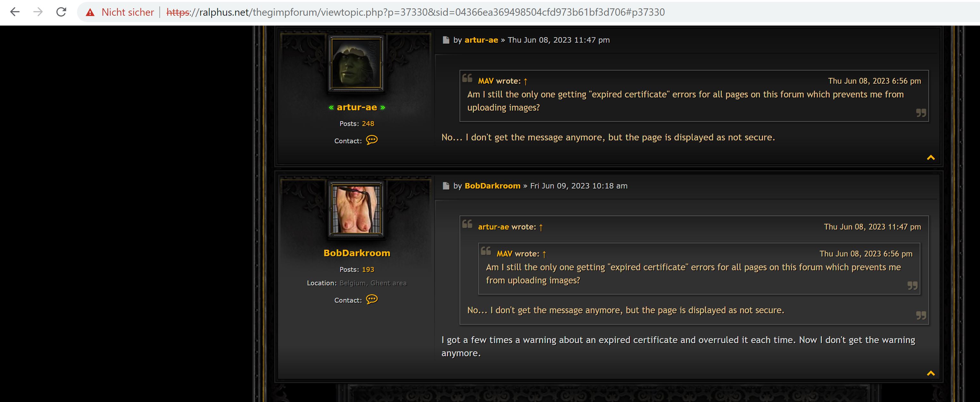Click post icon beside BobDarkroom byline
Viewport: 980px width, 402px height.
coord(446,186)
